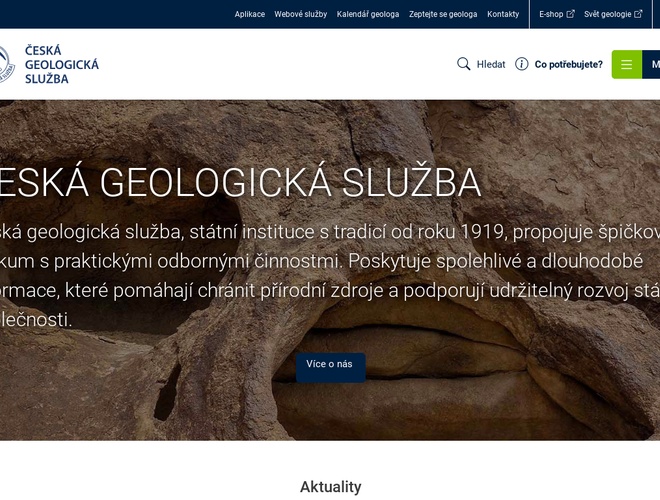Visit the E-shop link
This screenshot has width=660, height=500.
point(551,14)
